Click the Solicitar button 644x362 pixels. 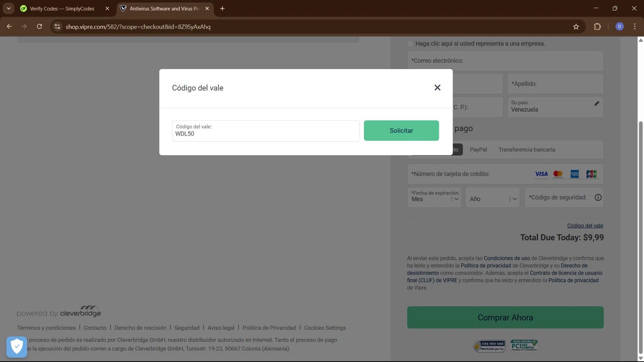click(x=401, y=130)
